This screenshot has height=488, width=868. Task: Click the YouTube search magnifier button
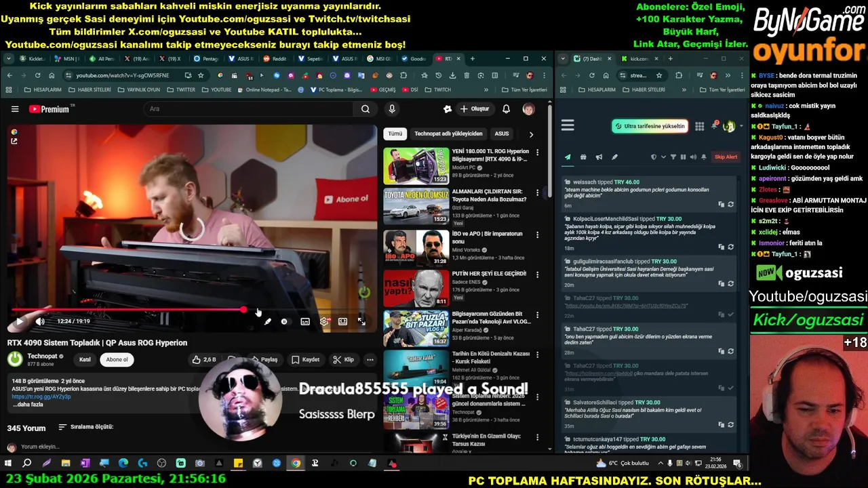[365, 109]
